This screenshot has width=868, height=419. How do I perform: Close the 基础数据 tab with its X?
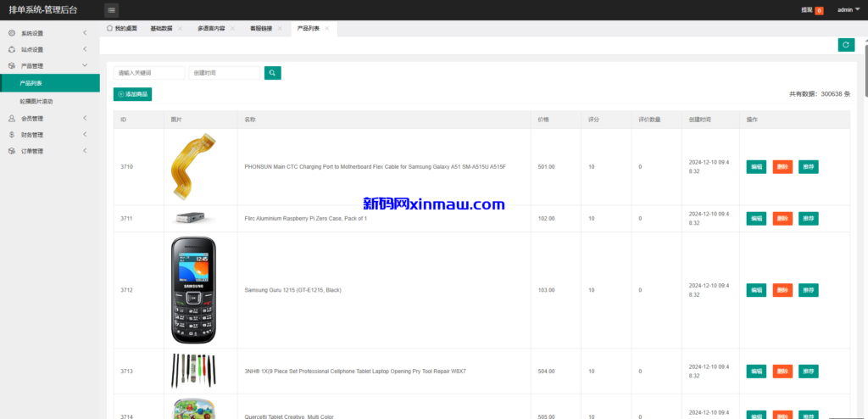[x=180, y=28]
